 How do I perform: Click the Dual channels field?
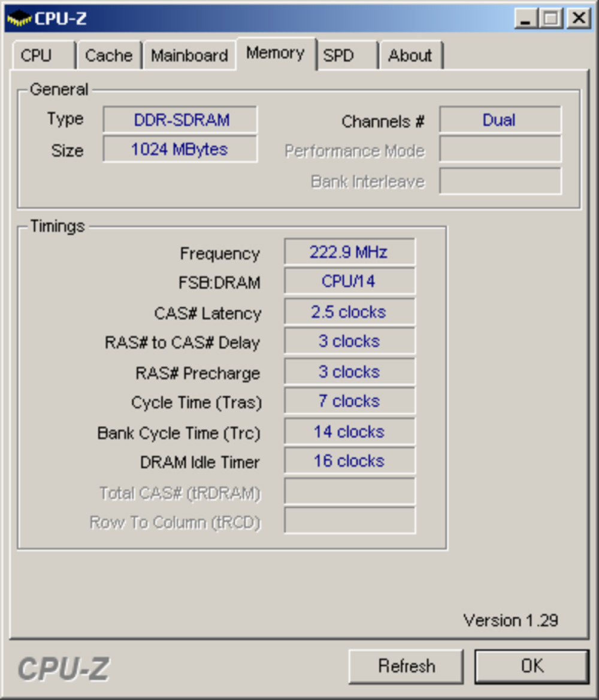[500, 120]
